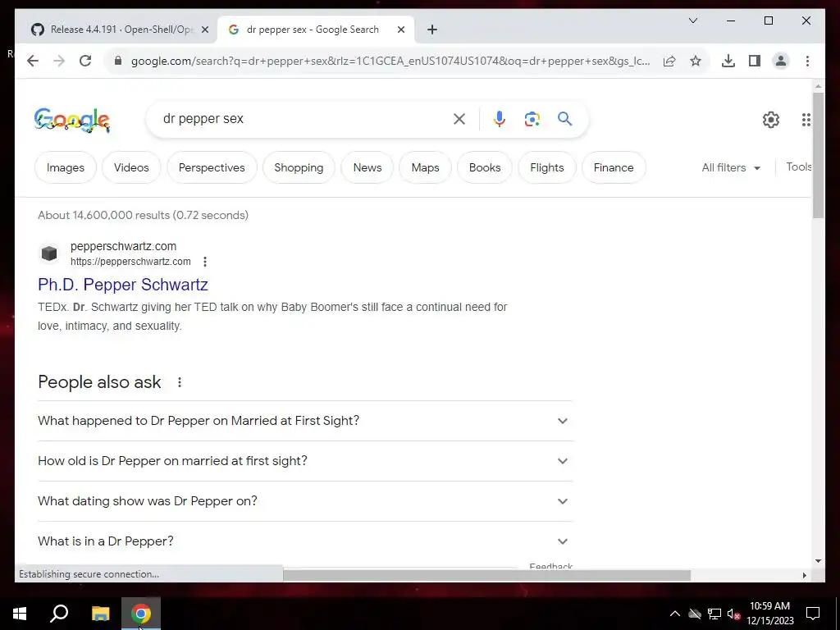Click Chrome icon in taskbar
This screenshot has width=840, height=630.
pyautogui.click(x=141, y=614)
